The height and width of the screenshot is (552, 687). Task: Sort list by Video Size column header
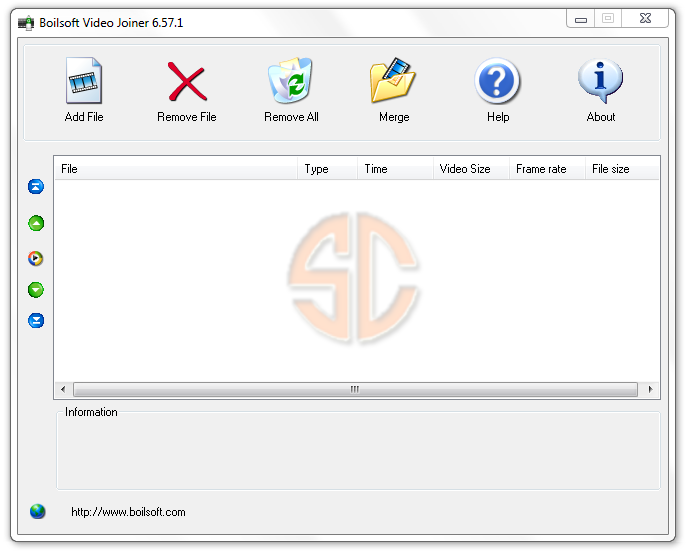[471, 169]
